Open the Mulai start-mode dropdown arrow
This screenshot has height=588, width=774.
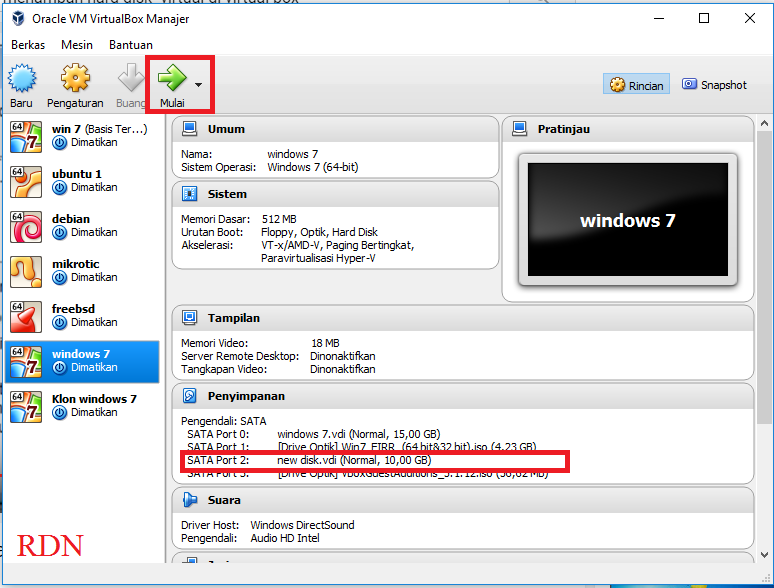(x=198, y=85)
